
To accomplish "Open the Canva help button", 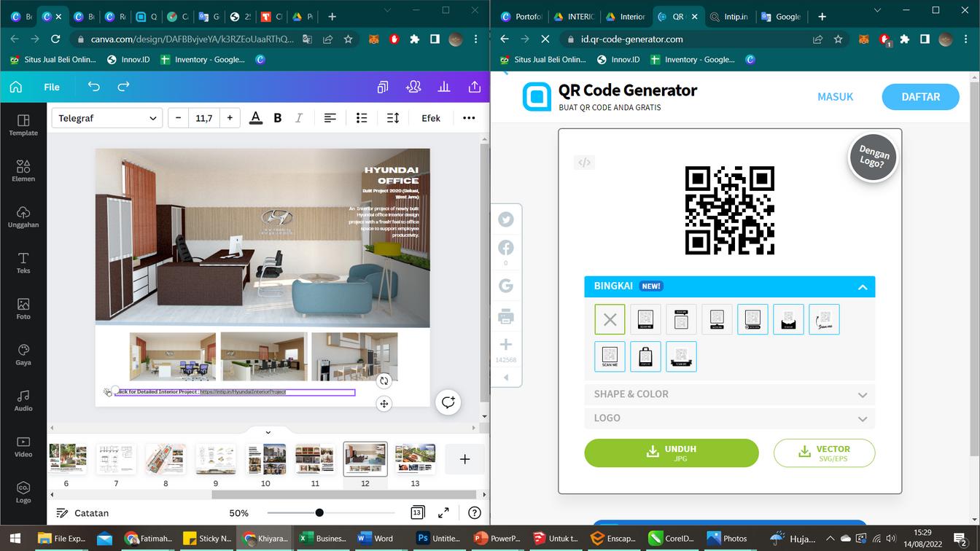I will [475, 513].
